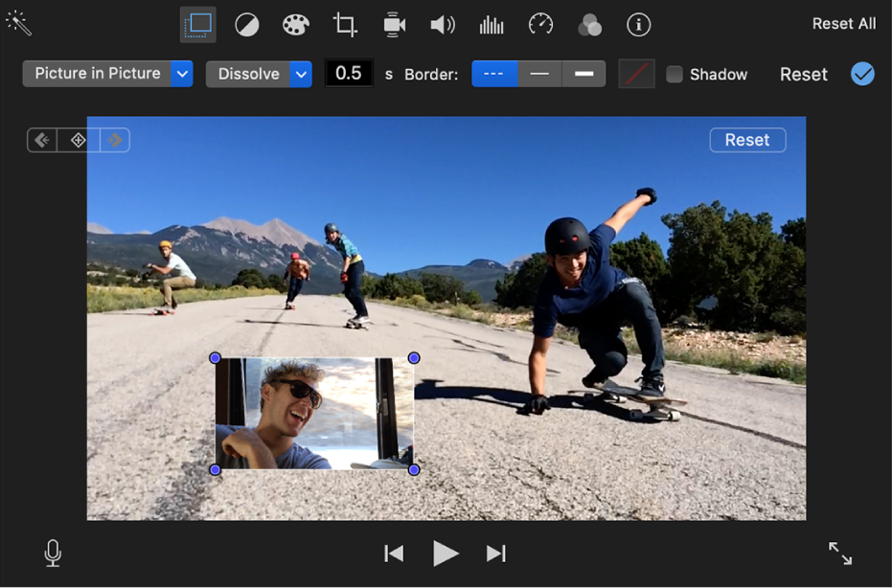
Task: Open the Speed speedometer icon
Action: click(540, 25)
